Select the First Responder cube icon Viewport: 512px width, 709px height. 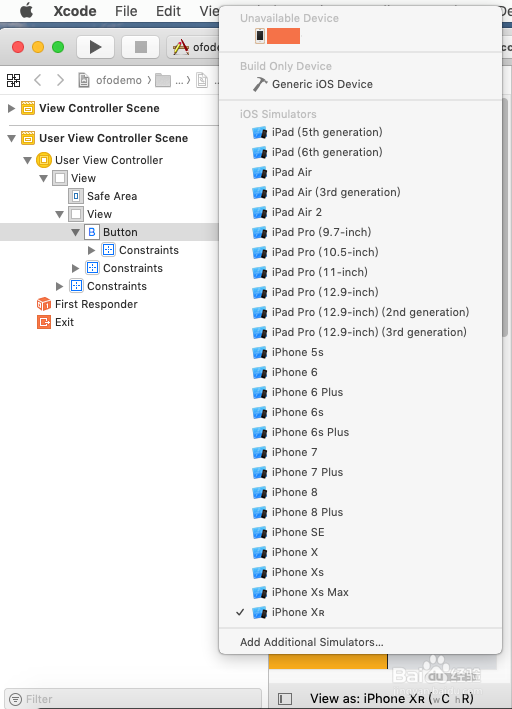44,304
